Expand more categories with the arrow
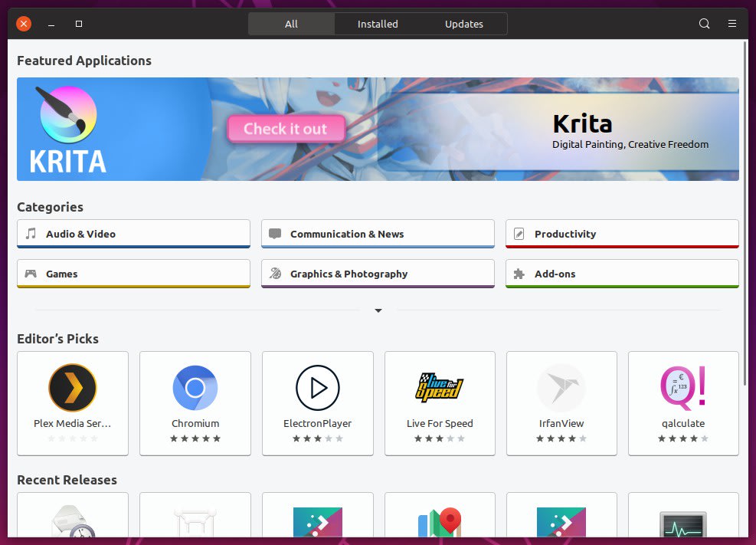Image resolution: width=756 pixels, height=545 pixels. click(378, 310)
